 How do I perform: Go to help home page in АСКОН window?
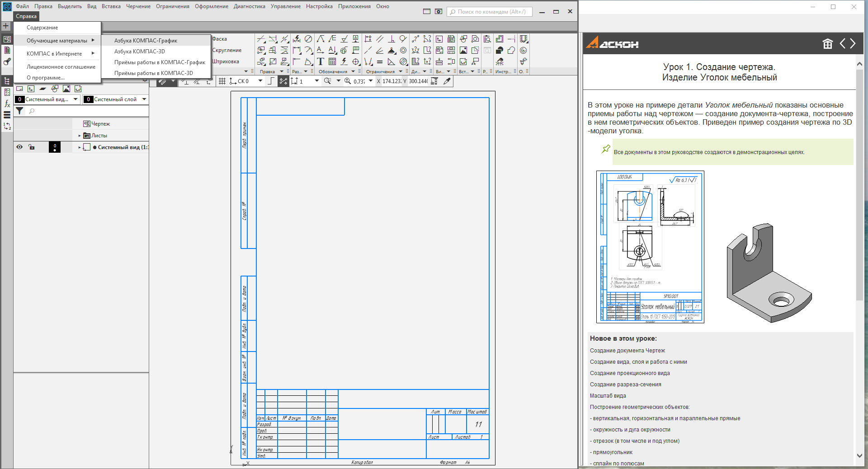click(x=827, y=44)
